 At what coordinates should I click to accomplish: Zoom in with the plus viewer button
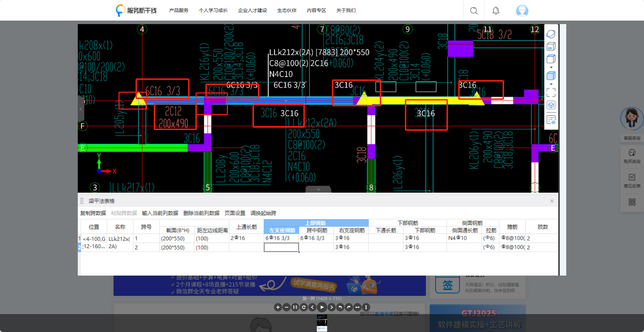coord(278,307)
